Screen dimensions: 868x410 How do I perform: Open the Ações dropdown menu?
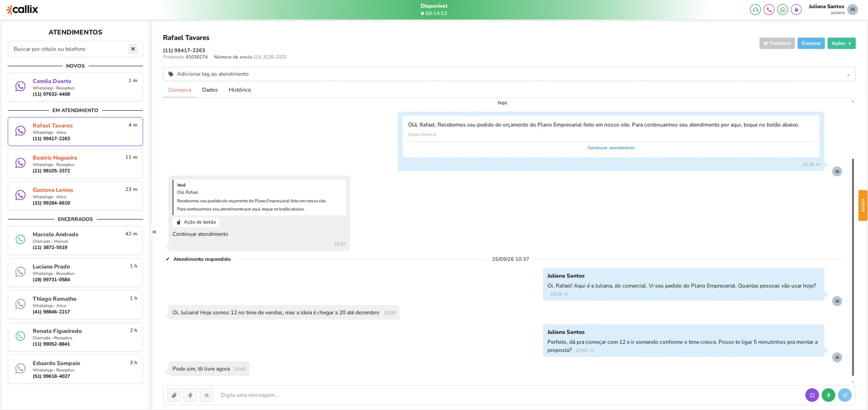[x=841, y=43]
